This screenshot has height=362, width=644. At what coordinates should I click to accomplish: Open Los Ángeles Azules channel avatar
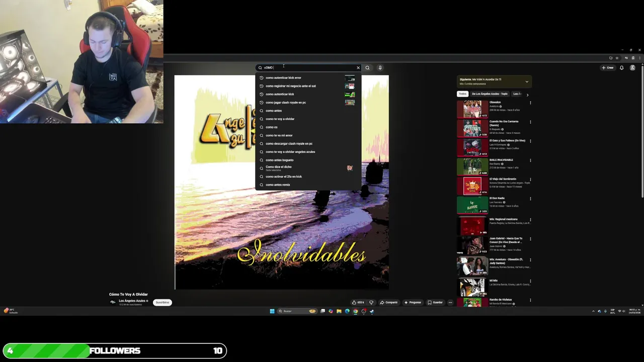(113, 302)
